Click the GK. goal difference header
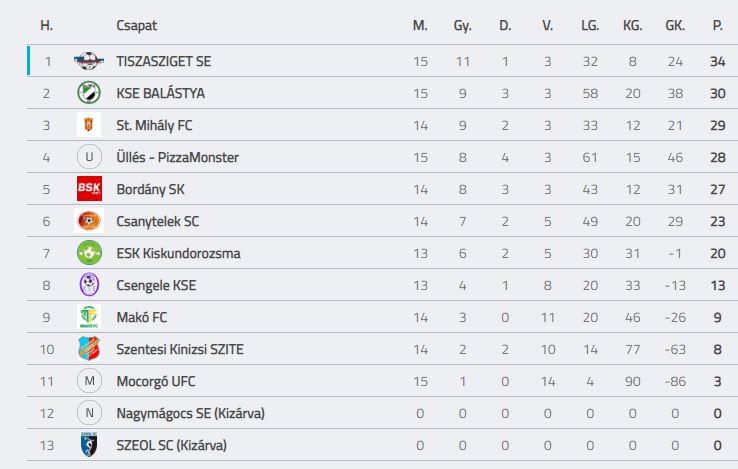738x469 pixels. pos(675,25)
